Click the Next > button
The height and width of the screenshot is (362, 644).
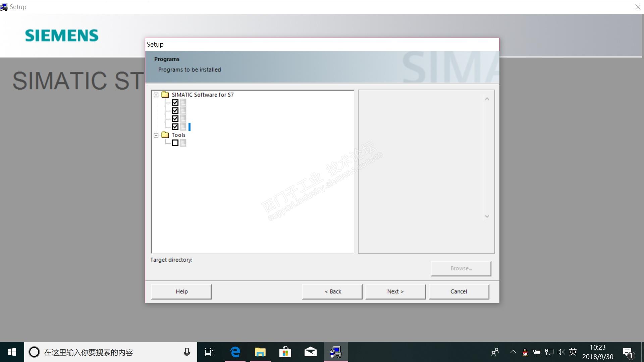pyautogui.click(x=395, y=292)
